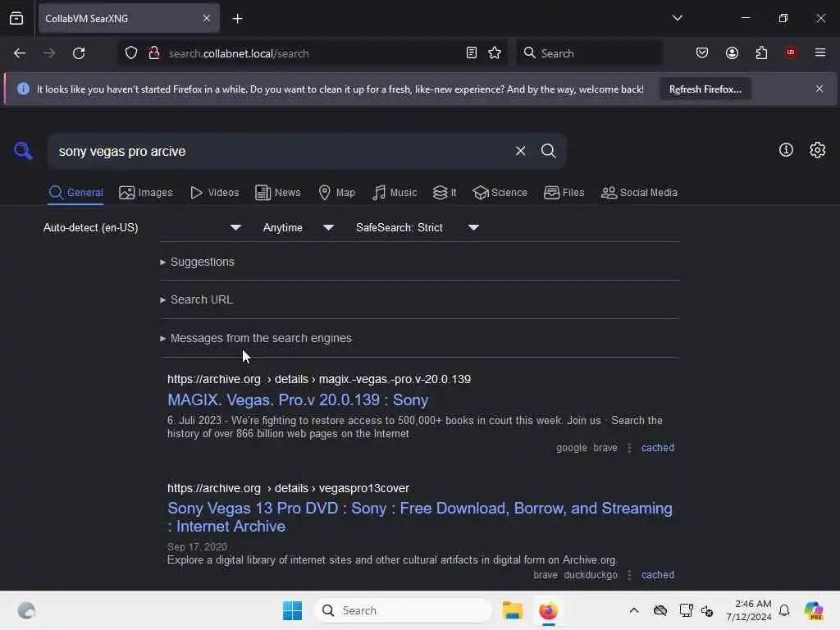Click SearXNG magnifier logo
This screenshot has width=840, height=630.
coord(23,151)
